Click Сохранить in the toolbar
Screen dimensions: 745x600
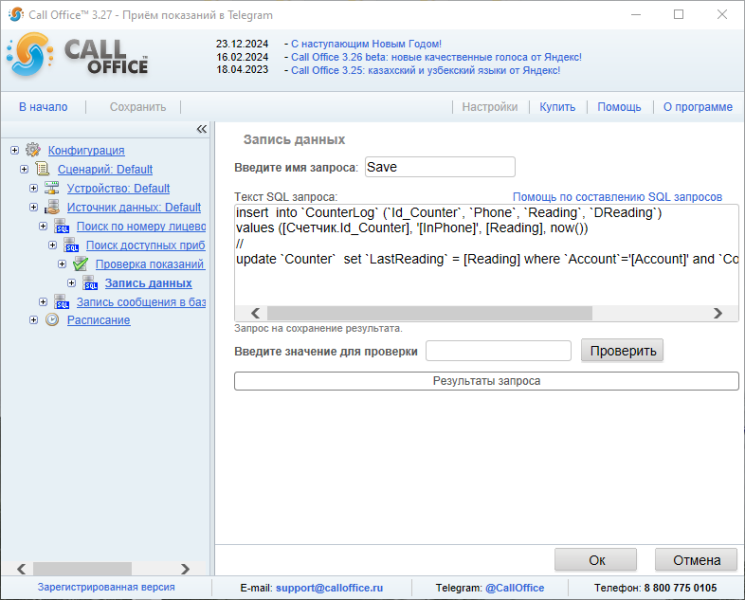pyautogui.click(x=138, y=107)
